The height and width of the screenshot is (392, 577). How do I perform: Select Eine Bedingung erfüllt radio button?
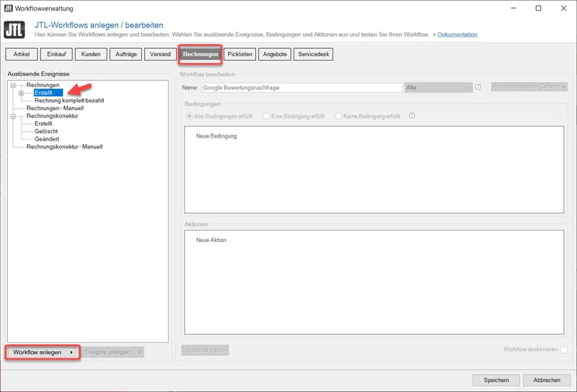pos(266,116)
